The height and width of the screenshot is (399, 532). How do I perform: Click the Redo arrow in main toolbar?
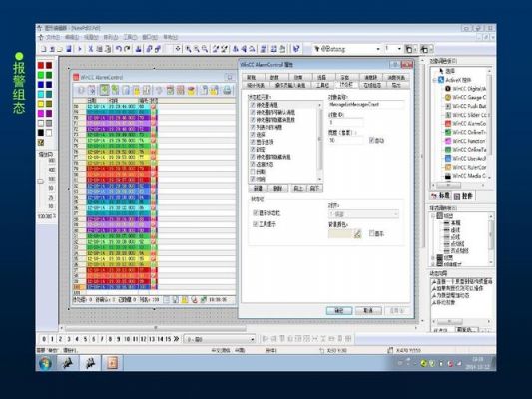coord(127,49)
